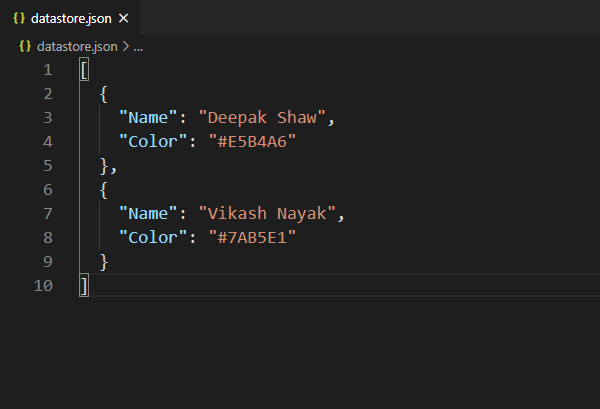Click line number 10 in the gutter

pos(43,285)
